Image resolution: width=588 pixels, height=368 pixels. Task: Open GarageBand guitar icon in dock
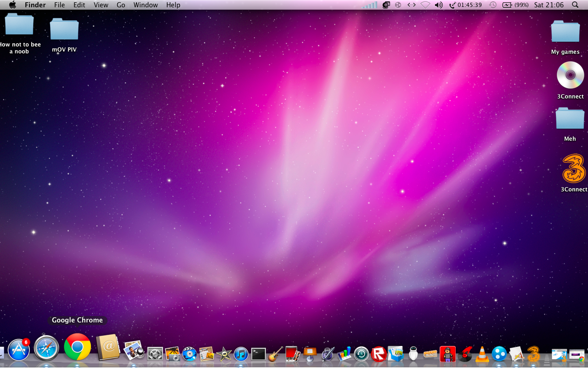(x=276, y=354)
